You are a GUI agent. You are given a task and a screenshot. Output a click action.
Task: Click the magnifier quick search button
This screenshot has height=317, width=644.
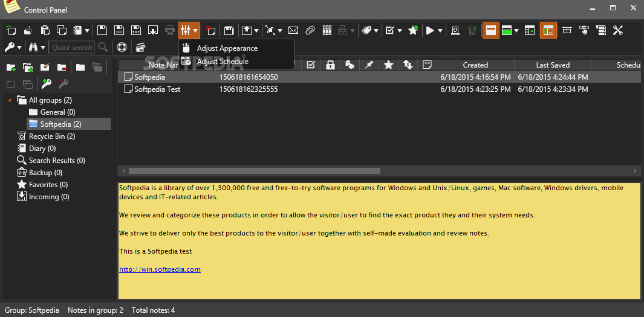point(103,48)
